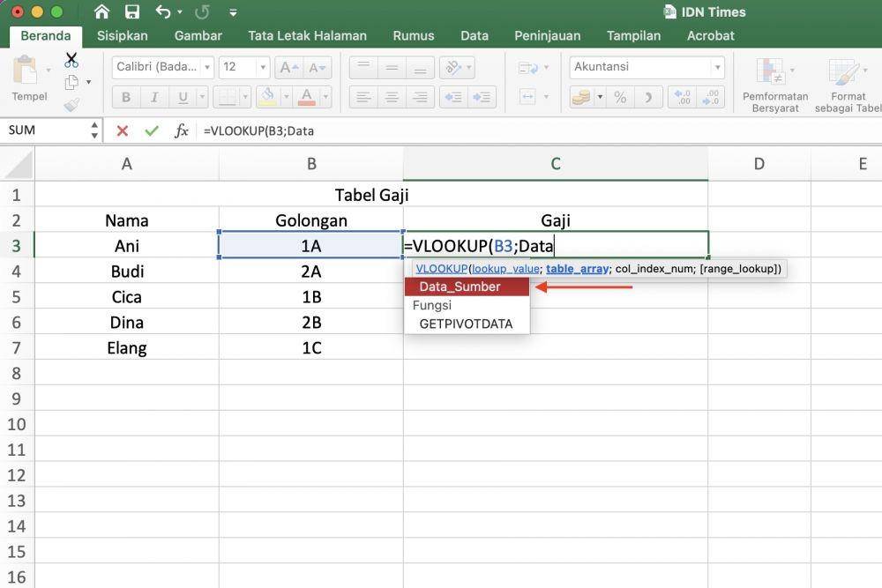Increase decimal places
Viewport: 882px width, 588px height.
[683, 97]
